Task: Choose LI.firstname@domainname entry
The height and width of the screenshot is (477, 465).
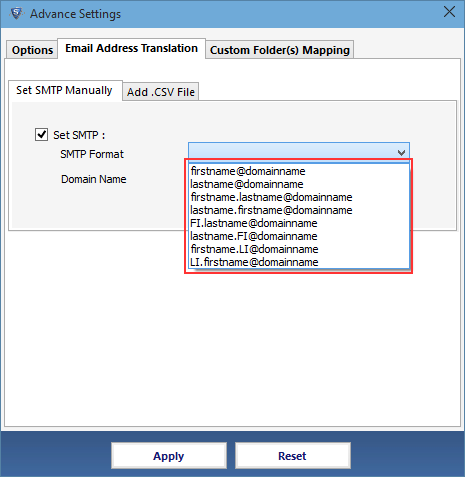Action: 298,262
